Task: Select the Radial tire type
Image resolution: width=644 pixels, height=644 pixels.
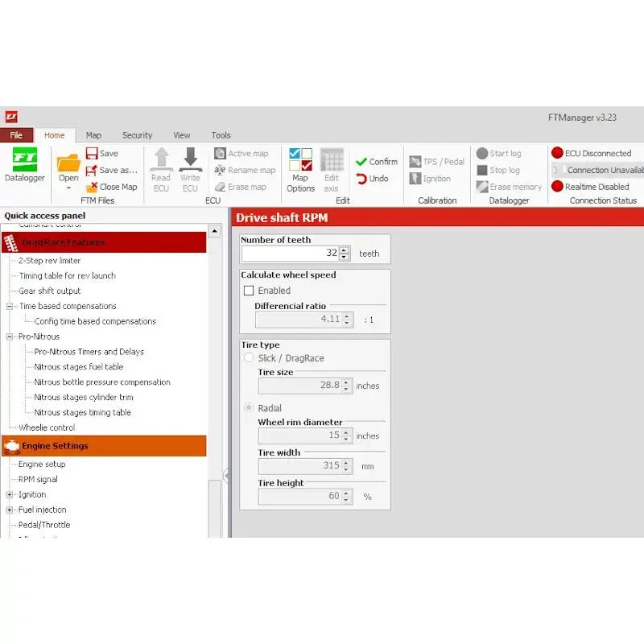Action: click(x=249, y=408)
